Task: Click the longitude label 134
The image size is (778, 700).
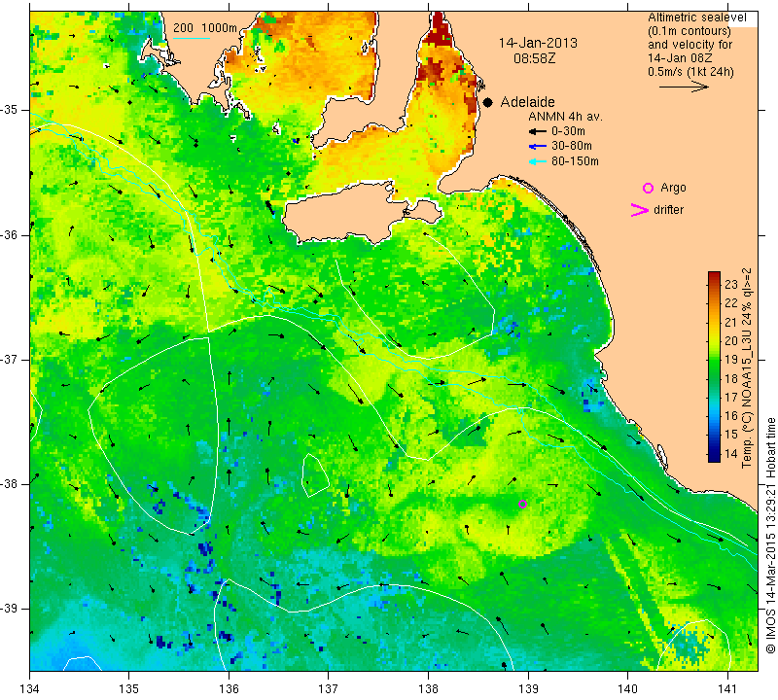Action: click(30, 688)
